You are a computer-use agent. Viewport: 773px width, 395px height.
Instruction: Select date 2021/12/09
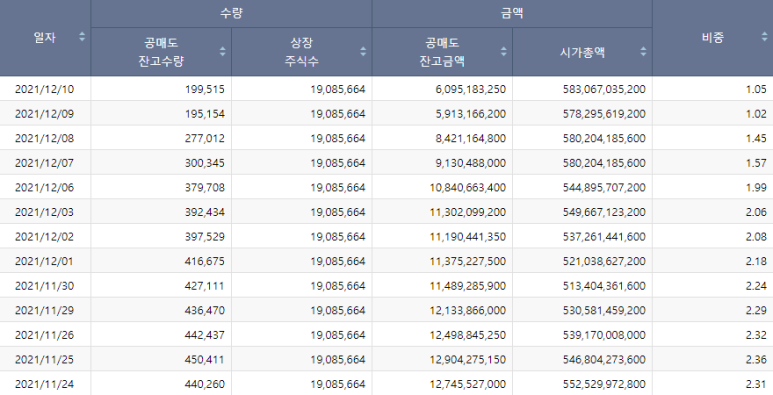point(44,114)
